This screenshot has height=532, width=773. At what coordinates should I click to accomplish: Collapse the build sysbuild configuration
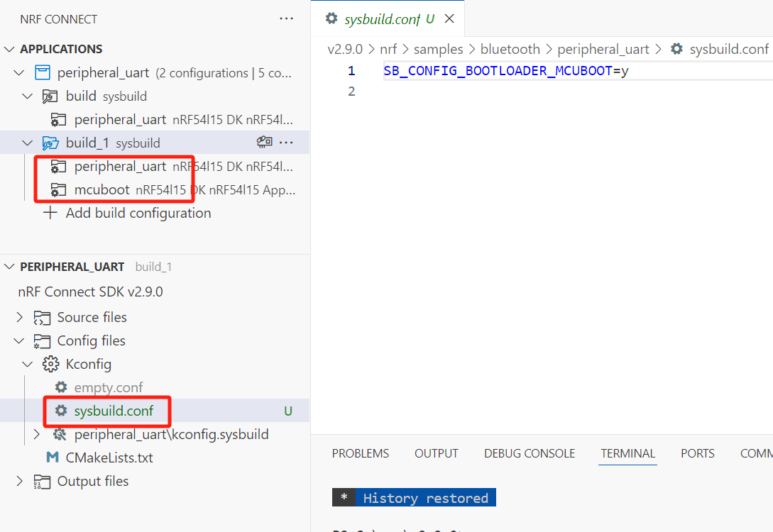click(x=28, y=96)
